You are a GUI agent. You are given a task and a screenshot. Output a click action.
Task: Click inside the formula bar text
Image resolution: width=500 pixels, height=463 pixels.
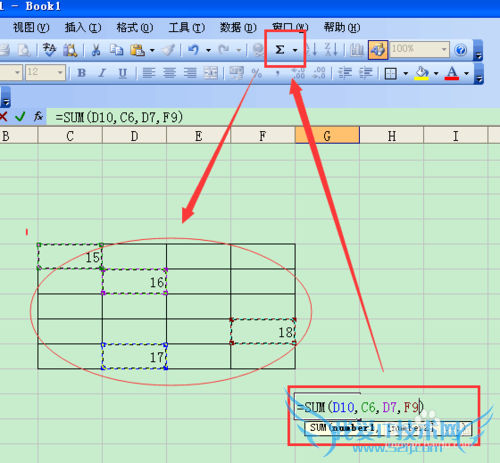coord(119,117)
